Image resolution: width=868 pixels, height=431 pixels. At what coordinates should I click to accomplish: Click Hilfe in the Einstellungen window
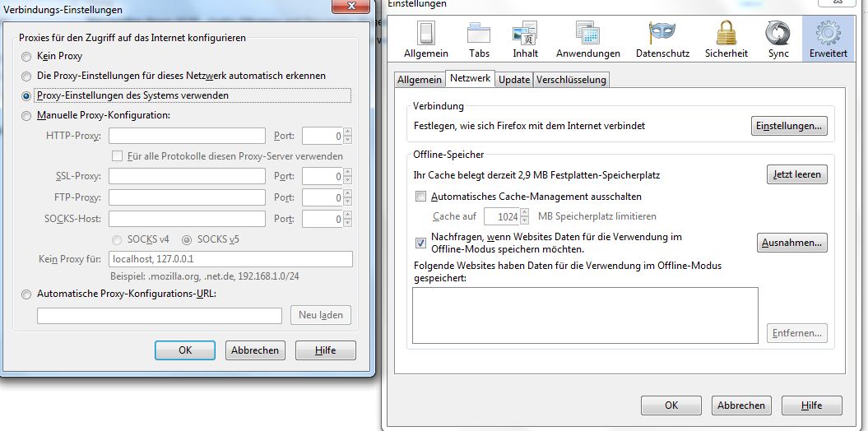812,406
